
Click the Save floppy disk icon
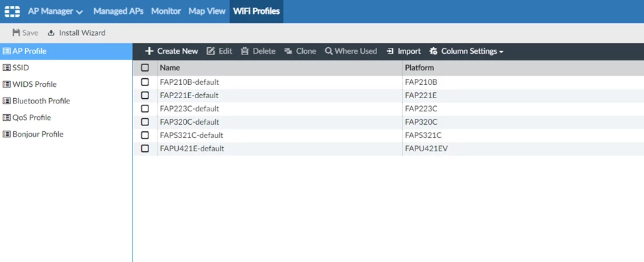17,33
